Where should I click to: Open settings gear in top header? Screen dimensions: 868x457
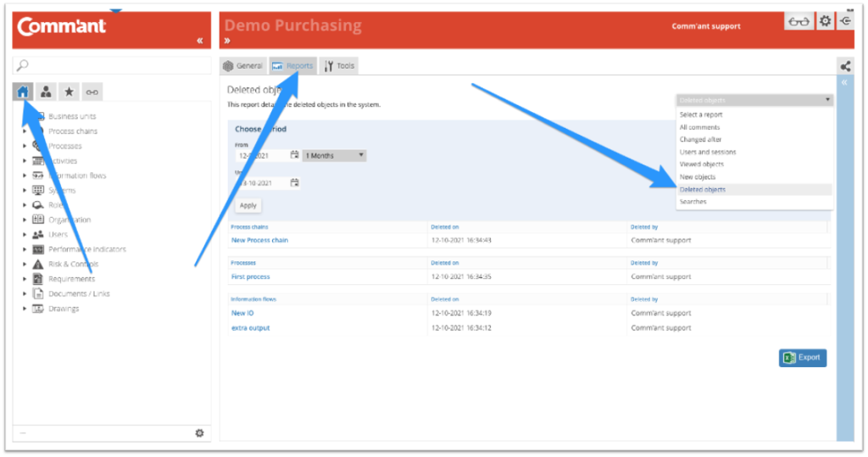coord(825,23)
